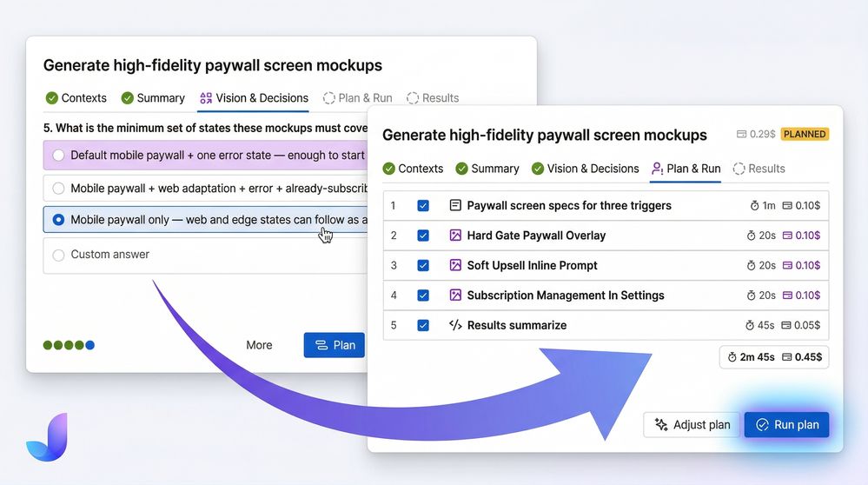Select Mobile paywall + web adaptation radio option
Viewport: 868px width, 485px height.
(x=58, y=189)
